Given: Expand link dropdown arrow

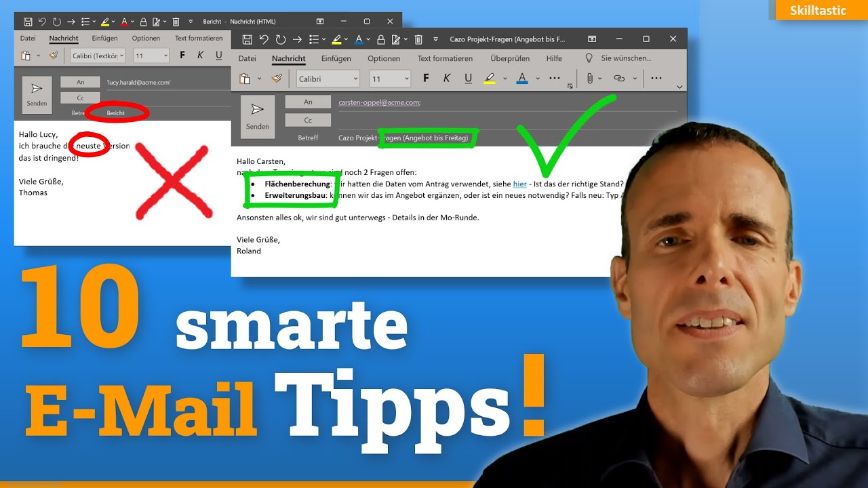Looking at the screenshot, I should click(x=635, y=79).
